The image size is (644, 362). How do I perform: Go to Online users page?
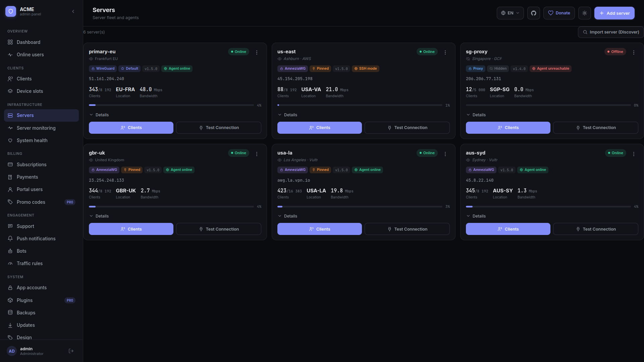tap(41, 55)
